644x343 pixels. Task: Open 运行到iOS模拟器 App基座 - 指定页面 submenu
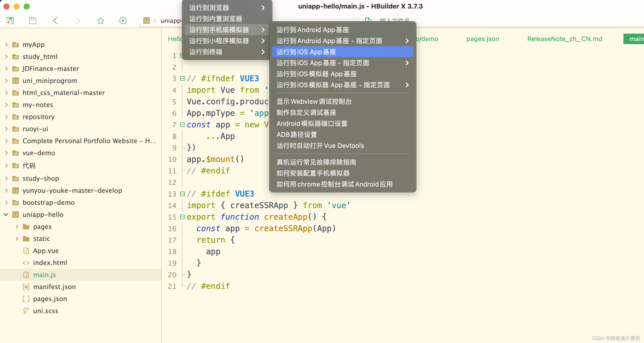[343, 85]
